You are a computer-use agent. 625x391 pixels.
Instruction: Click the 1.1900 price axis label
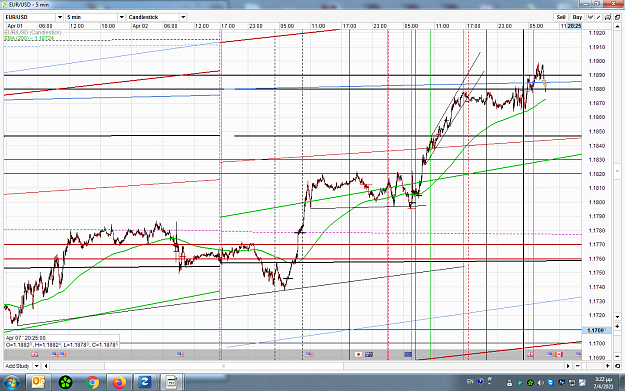(597, 61)
